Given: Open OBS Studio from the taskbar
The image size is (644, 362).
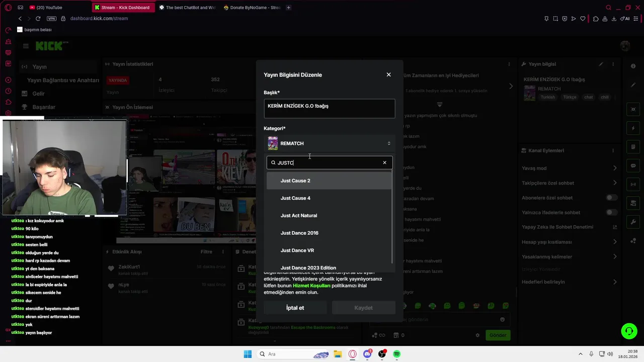Looking at the screenshot, I should coord(382,354).
